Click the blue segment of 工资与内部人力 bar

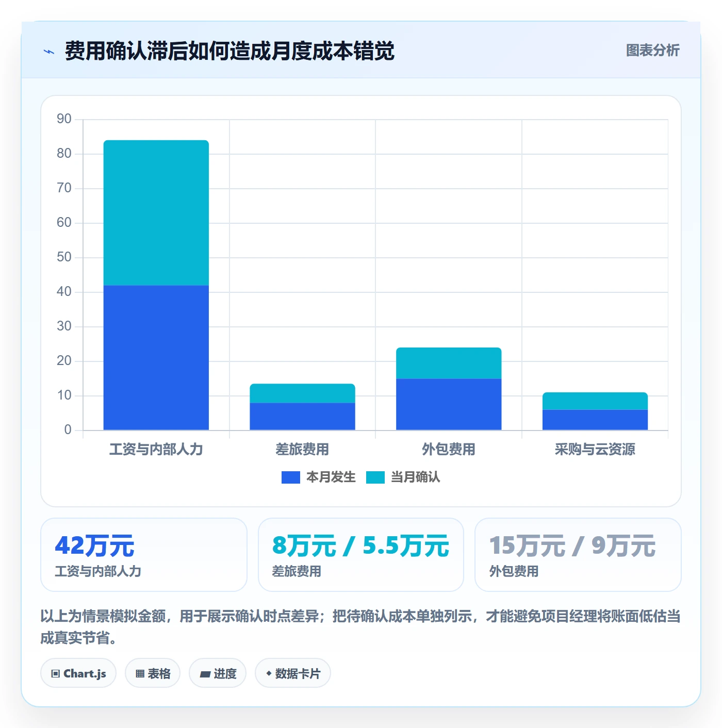click(156, 358)
